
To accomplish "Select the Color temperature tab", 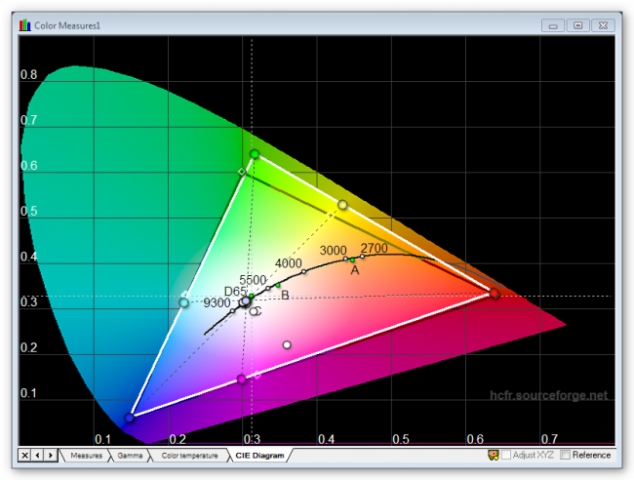I will point(186,455).
